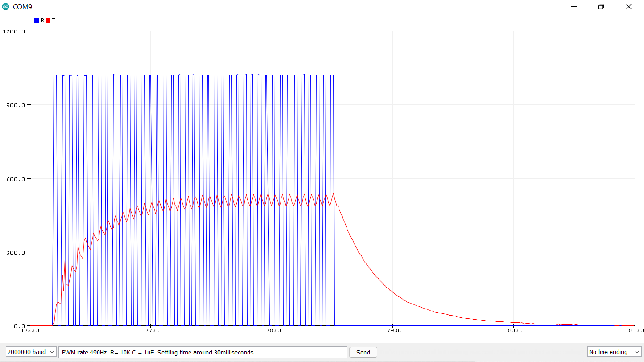Click the arrow on the 2000000 baud combo box
Viewport: 644px width, 362px height.
tap(52, 352)
